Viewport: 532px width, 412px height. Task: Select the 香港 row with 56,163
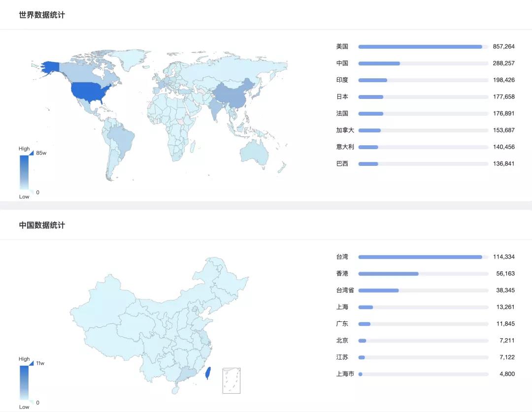coord(426,274)
